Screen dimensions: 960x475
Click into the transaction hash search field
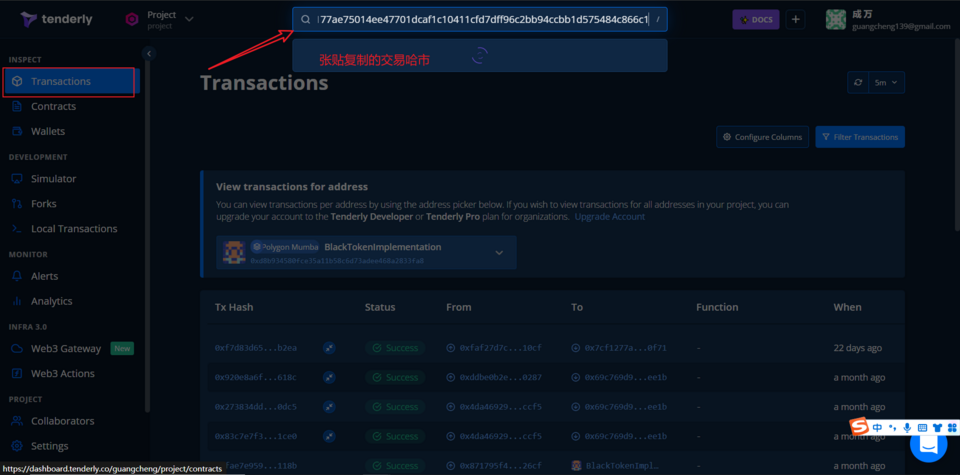482,20
